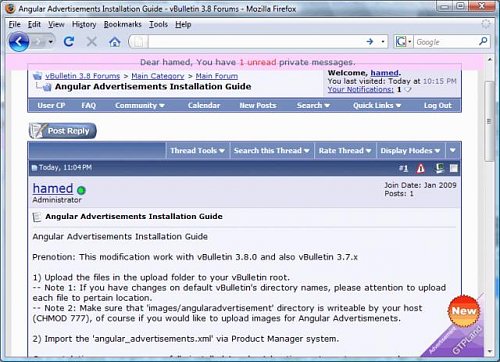
Task: Open the View menu
Action: pos(56,24)
